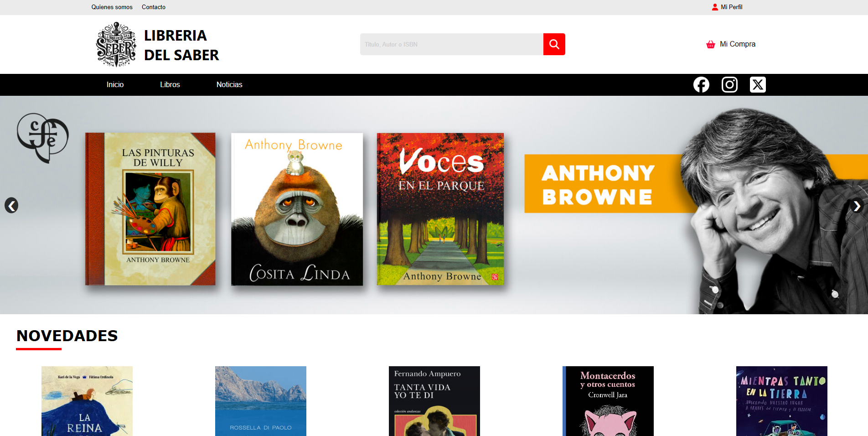Viewport: 868px width, 436px height.
Task: Open the Mi Compra cart link
Action: tap(737, 44)
